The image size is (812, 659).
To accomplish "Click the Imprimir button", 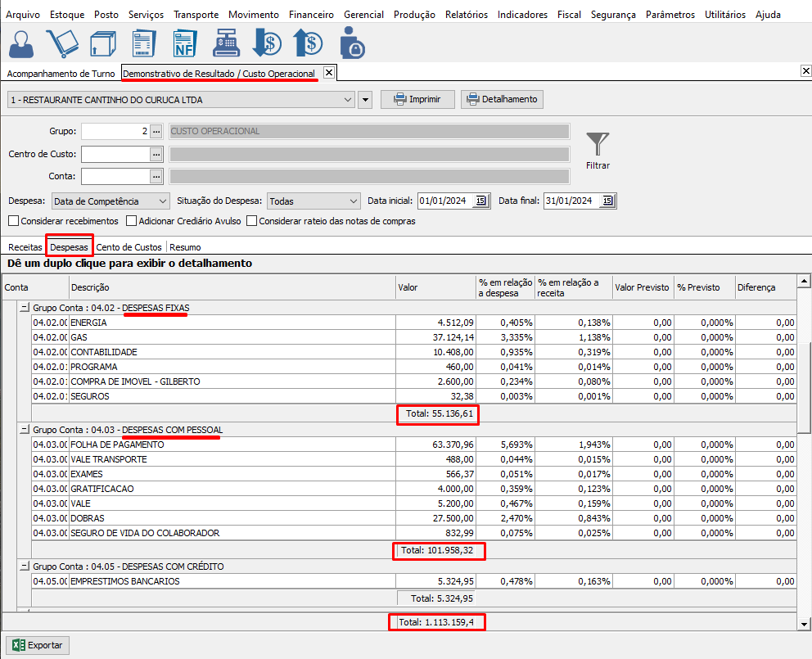I will pyautogui.click(x=417, y=99).
